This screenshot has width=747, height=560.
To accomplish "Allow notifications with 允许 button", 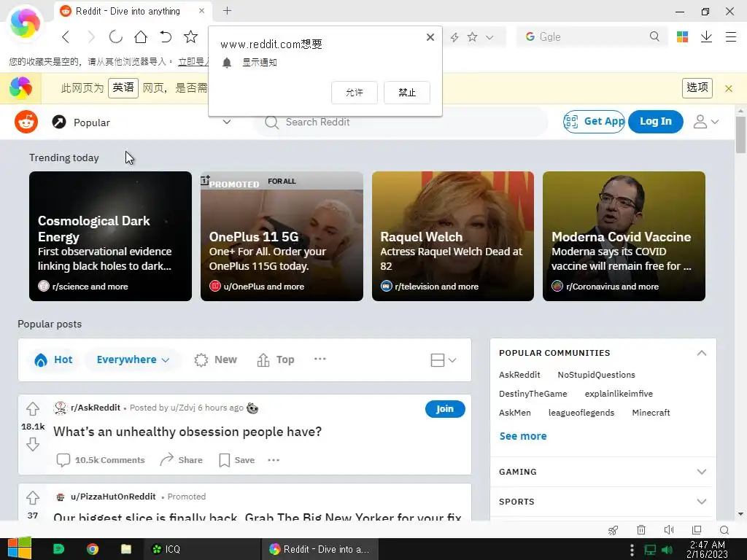I will [355, 93].
